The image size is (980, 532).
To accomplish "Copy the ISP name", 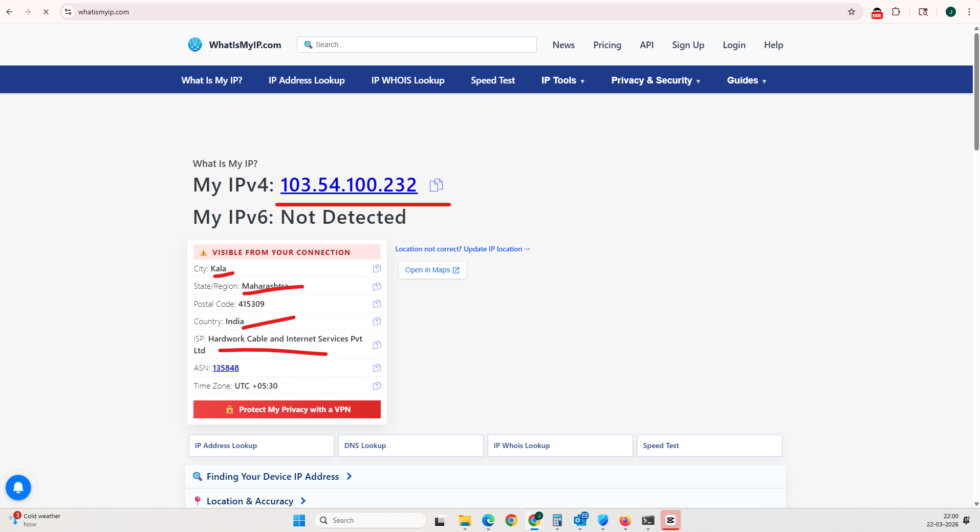I will tap(377, 345).
